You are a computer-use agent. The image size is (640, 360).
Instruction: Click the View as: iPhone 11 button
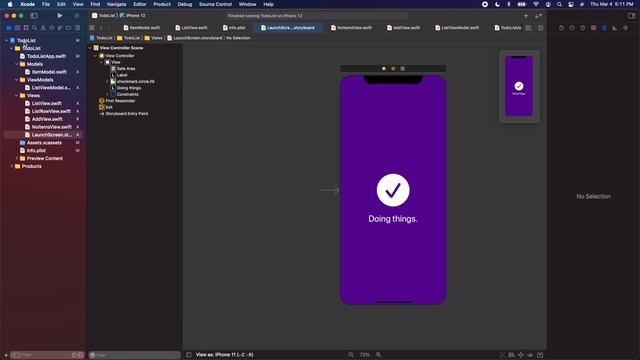[x=224, y=355]
